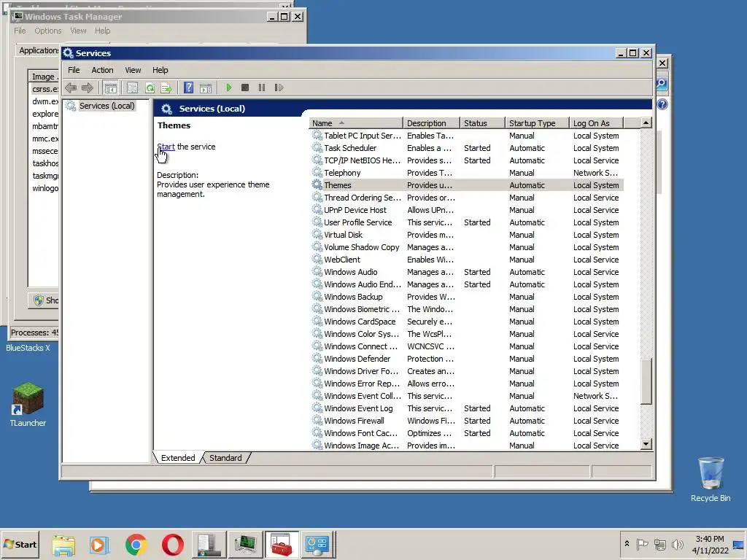
Task: Click the Startup Type column header
Action: click(x=538, y=122)
